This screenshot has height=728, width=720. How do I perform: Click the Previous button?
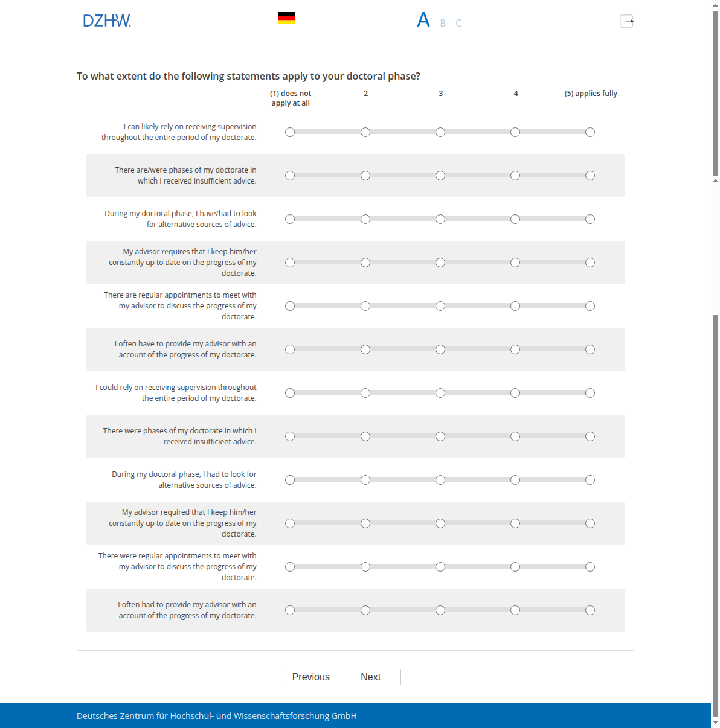[x=311, y=677]
